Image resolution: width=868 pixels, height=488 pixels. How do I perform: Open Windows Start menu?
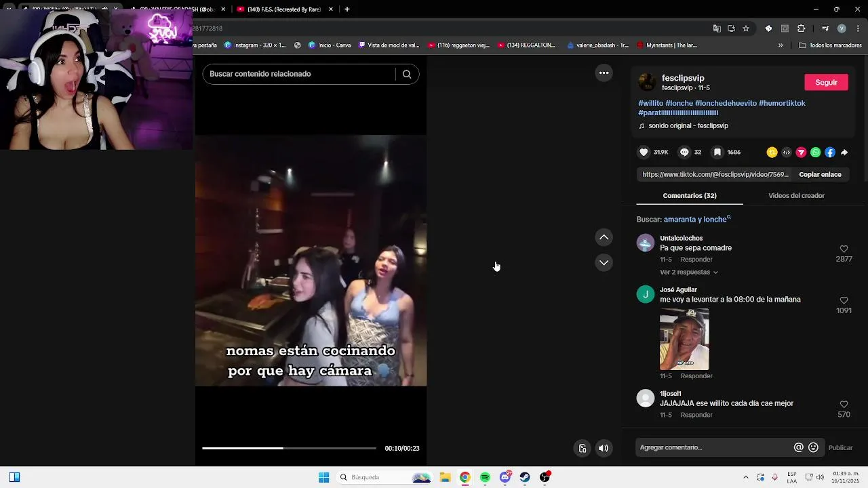[323, 477]
